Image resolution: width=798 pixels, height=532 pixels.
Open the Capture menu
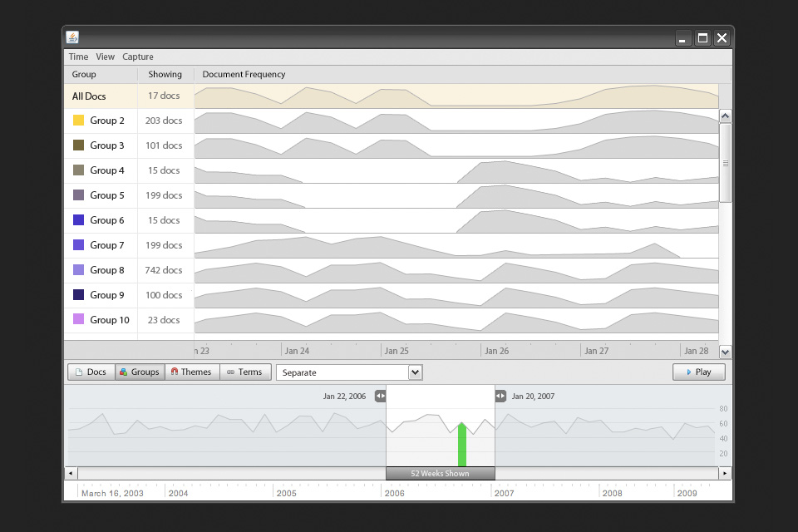point(138,57)
